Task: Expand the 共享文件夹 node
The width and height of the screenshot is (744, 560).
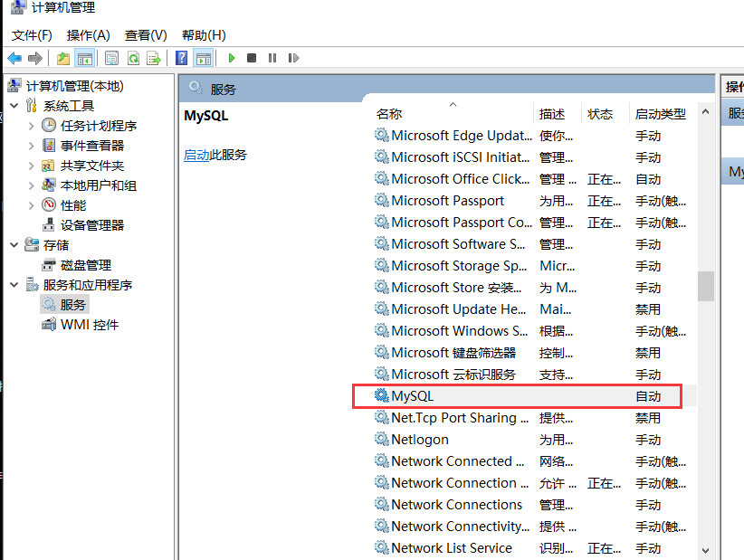Action: click(32, 166)
